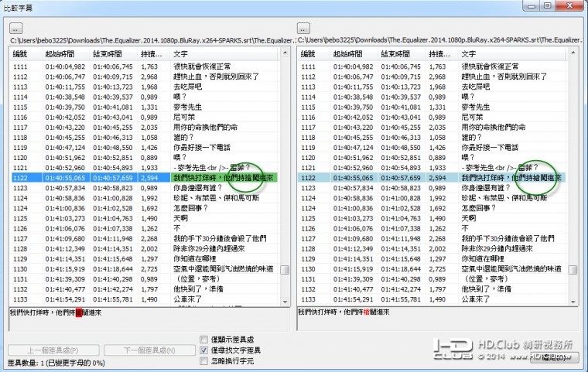The image size is (588, 372).
Task: Click the left difference preview text box
Action: click(149, 319)
